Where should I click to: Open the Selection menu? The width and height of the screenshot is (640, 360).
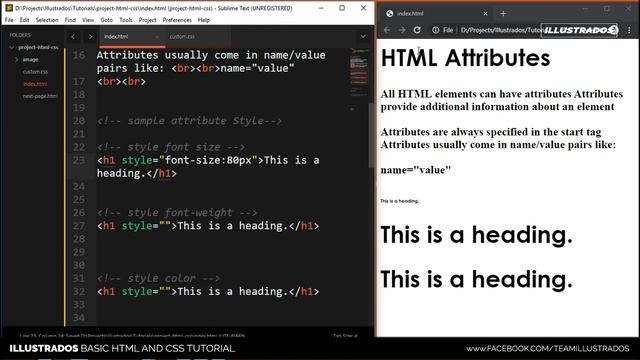pyautogui.click(x=47, y=20)
